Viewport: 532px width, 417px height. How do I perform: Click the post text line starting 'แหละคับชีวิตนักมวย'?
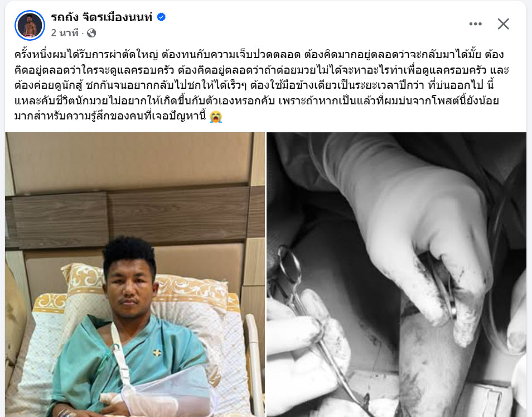coord(257,101)
